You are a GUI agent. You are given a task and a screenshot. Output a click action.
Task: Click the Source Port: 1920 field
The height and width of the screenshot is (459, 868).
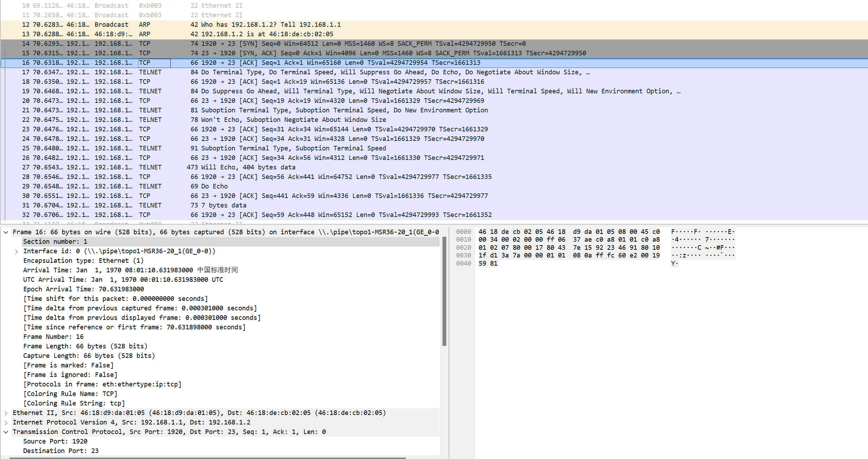[x=55, y=441]
